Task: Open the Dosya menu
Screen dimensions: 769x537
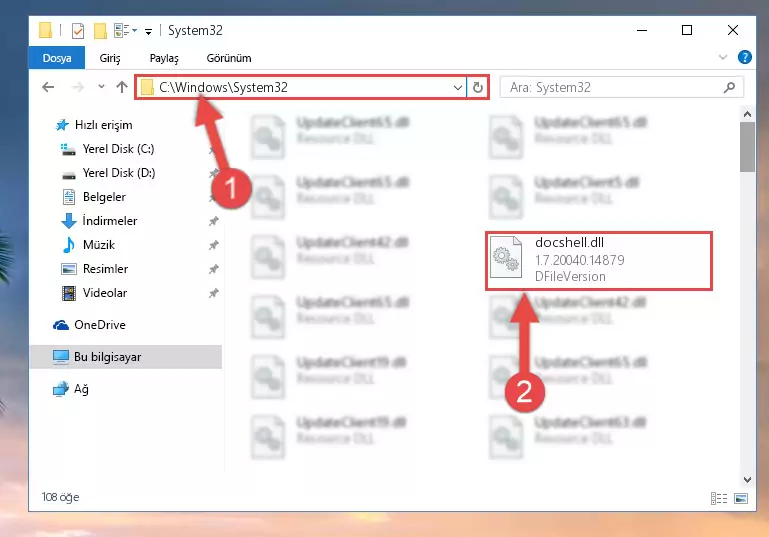Action: coord(57,58)
